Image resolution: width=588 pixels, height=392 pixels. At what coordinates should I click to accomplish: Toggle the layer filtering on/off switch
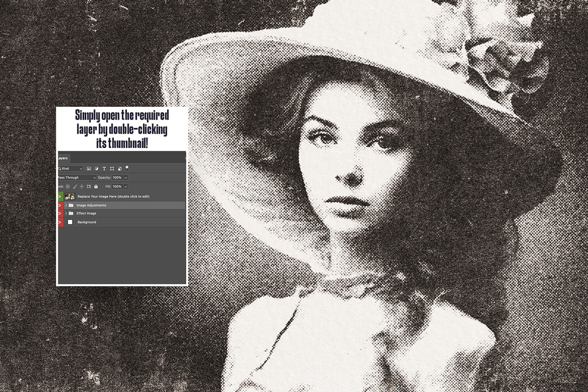tap(127, 168)
